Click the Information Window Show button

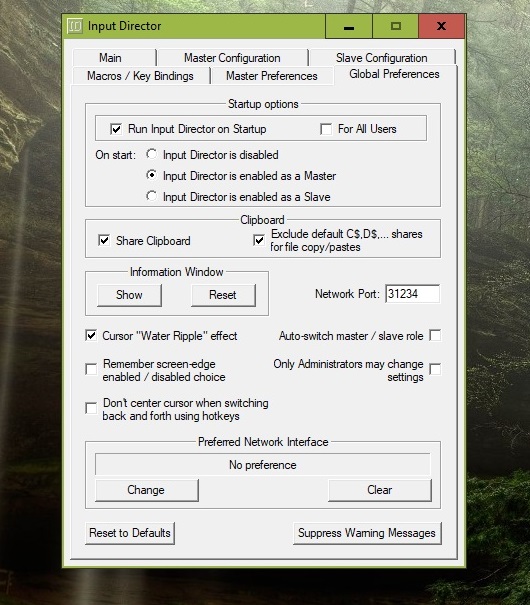[129, 295]
